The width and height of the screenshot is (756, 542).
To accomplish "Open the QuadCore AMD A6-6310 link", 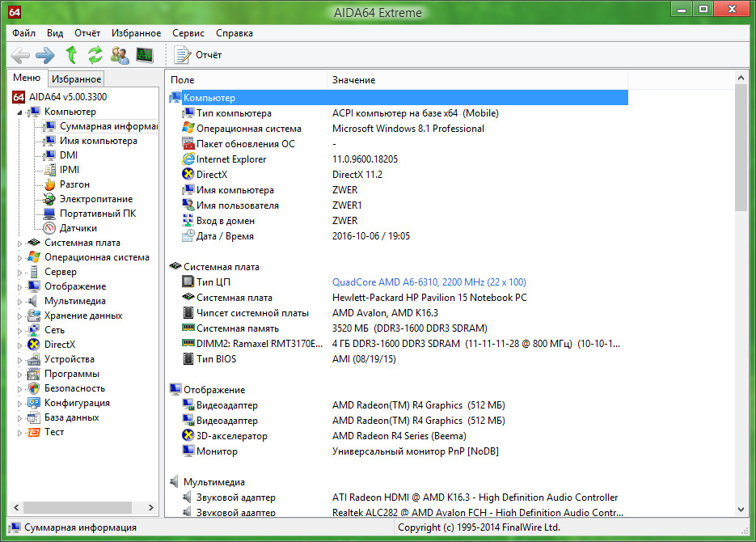I will point(429,282).
